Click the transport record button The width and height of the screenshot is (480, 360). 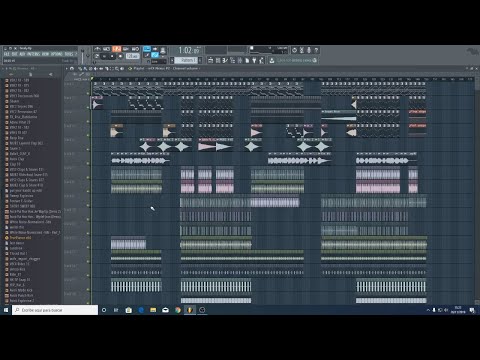(x=120, y=56)
